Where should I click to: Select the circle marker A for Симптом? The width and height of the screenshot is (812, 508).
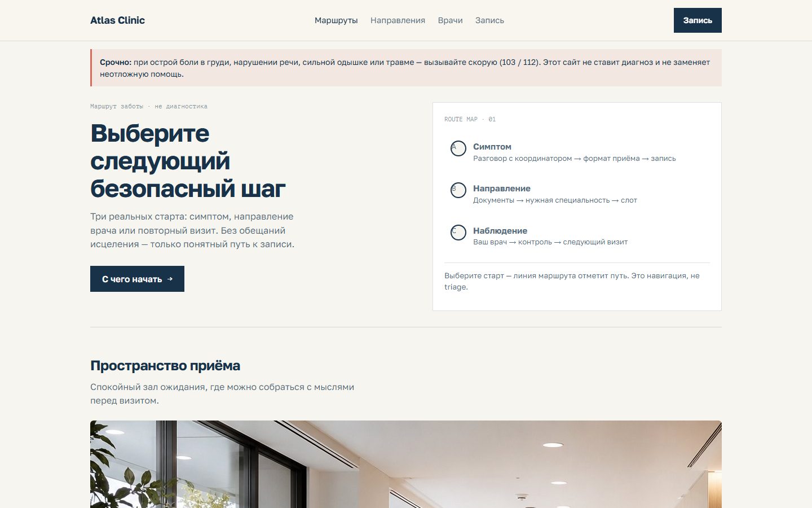pyautogui.click(x=458, y=148)
